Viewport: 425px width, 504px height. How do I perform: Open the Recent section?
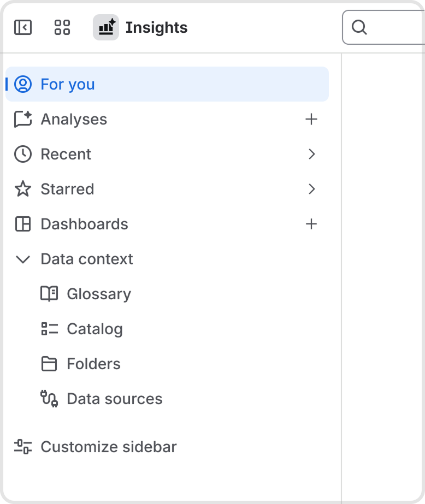tap(66, 154)
